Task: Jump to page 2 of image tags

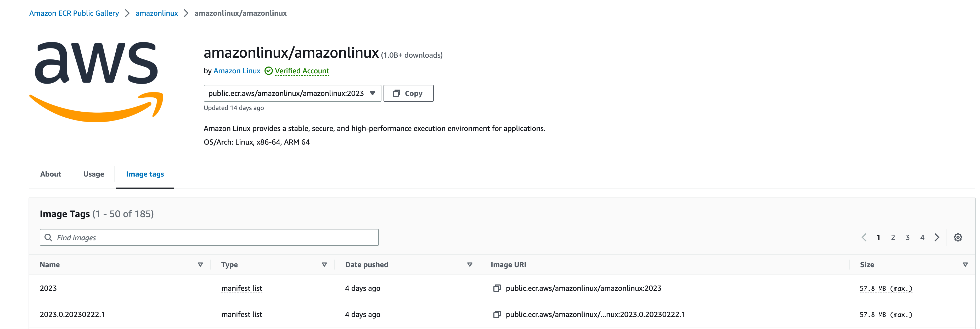Action: click(x=893, y=237)
